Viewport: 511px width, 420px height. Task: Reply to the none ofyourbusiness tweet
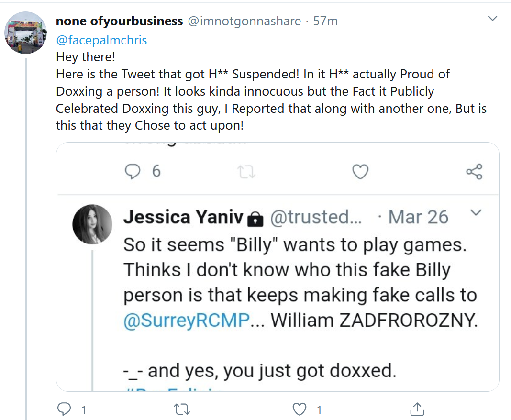(x=64, y=409)
